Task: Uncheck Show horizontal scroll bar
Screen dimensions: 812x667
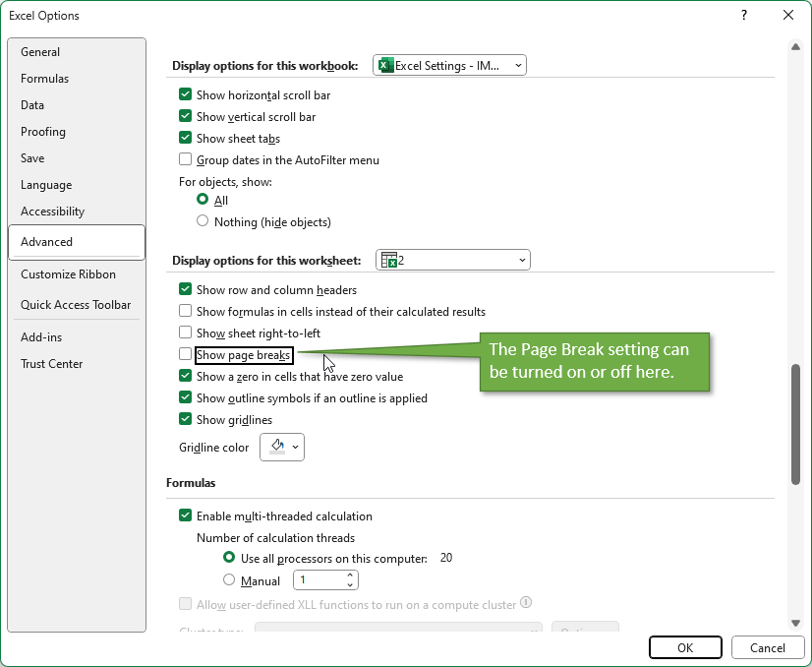Action: pyautogui.click(x=185, y=95)
